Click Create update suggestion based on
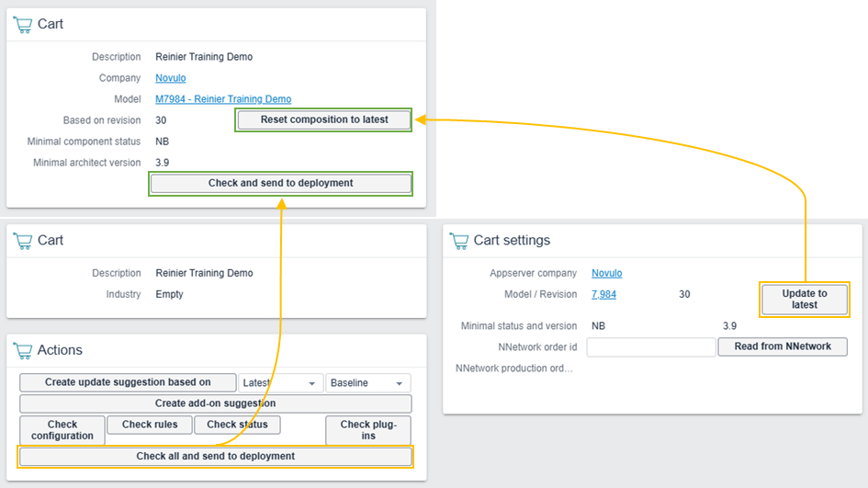Viewport: 868px width, 488px height. (x=128, y=383)
